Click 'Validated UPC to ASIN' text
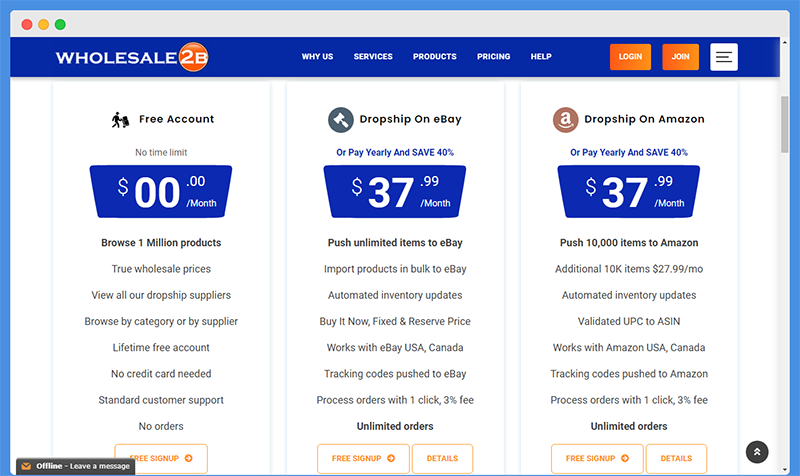Screen dimensions: 800x476 629,321
